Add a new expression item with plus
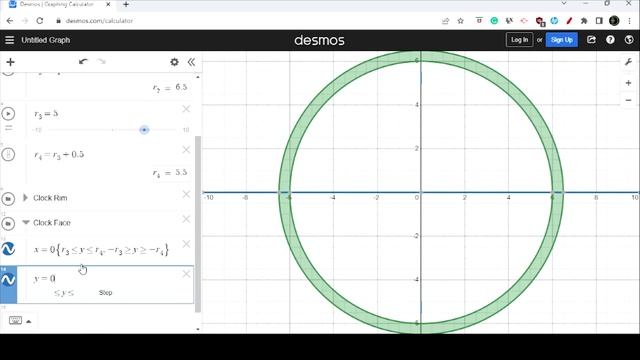The width and height of the screenshot is (640, 360). 11,62
